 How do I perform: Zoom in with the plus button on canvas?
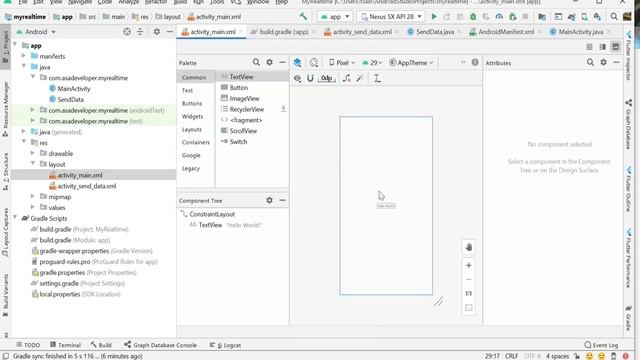(x=469, y=265)
